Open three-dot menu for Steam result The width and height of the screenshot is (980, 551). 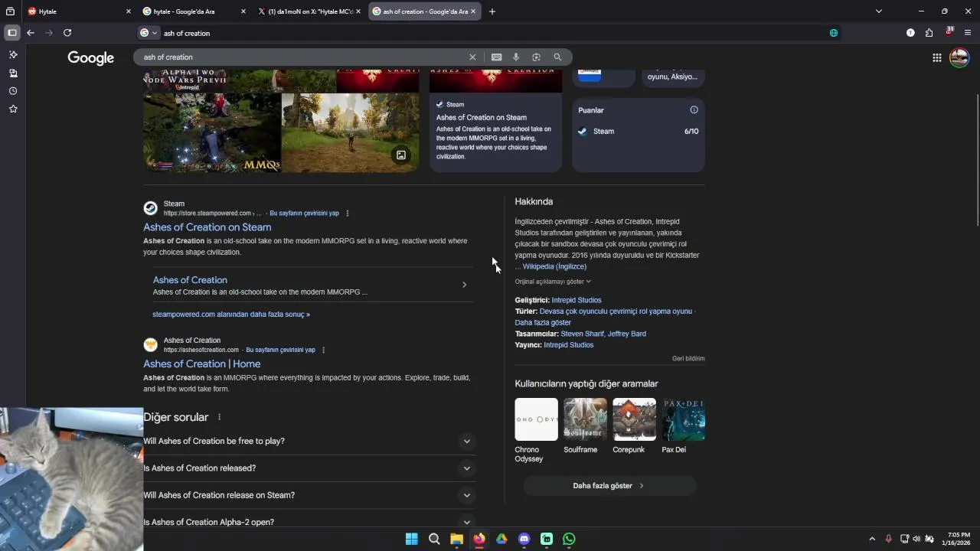pos(348,214)
